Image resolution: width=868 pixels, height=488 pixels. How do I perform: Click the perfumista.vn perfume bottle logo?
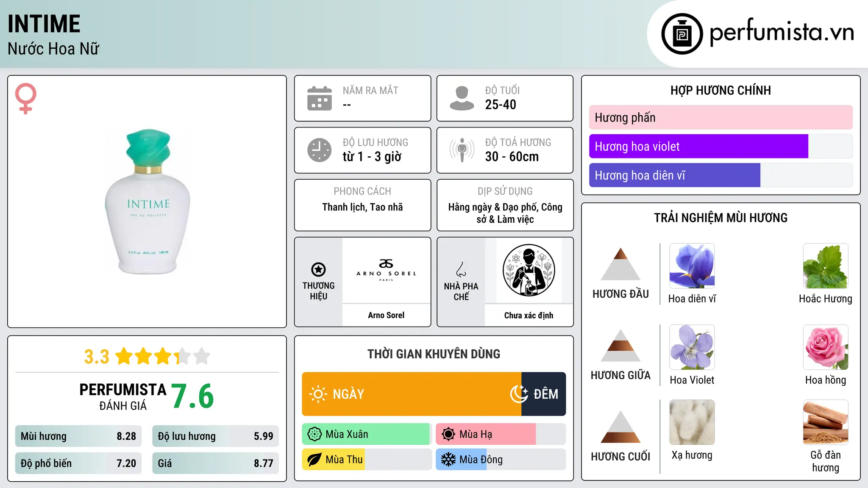[x=682, y=34]
